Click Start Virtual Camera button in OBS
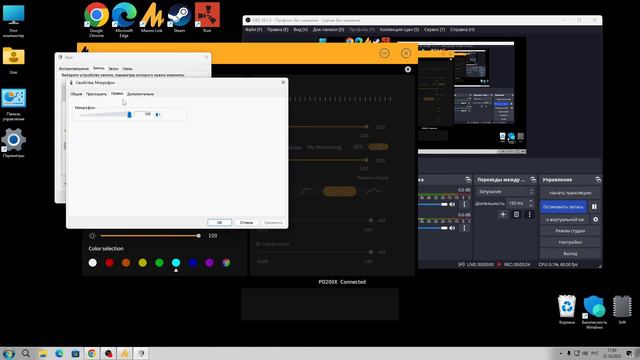Screen dimensions: 640x360 (565, 220)
